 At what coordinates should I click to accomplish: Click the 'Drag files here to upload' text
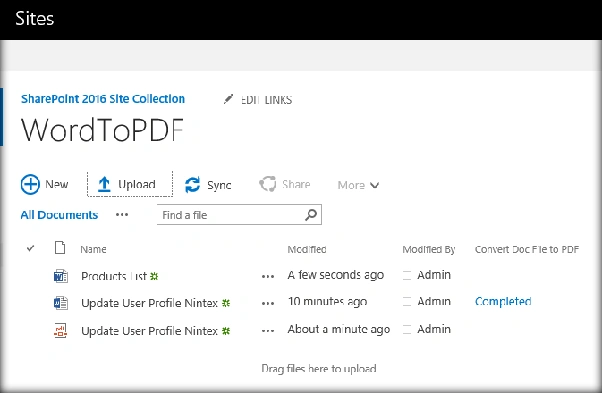(319, 369)
